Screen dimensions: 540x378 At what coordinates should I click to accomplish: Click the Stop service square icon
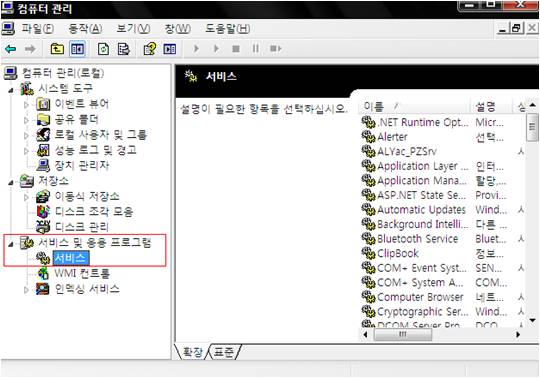click(x=236, y=49)
